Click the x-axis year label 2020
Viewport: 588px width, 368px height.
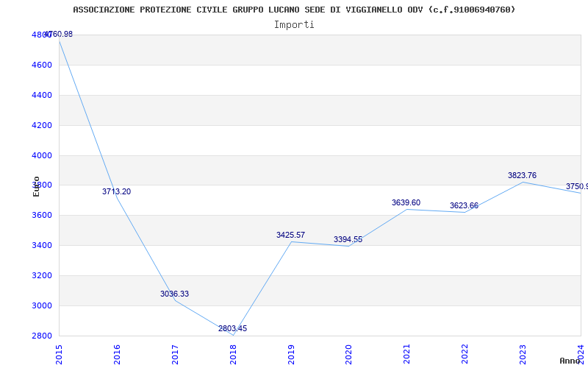click(x=348, y=355)
